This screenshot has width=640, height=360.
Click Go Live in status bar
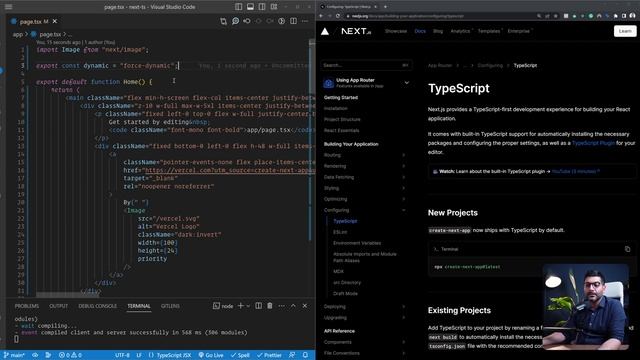(x=211, y=356)
